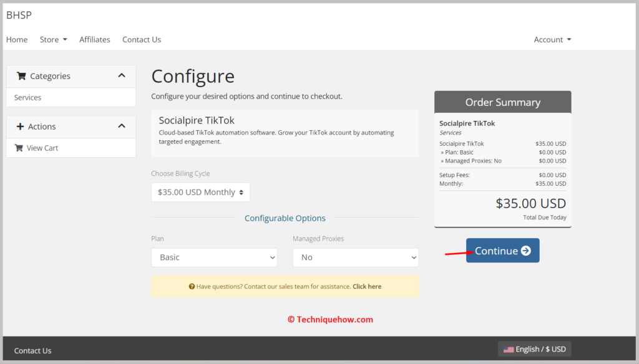Click the 'Configurable Options' heading

[285, 218]
